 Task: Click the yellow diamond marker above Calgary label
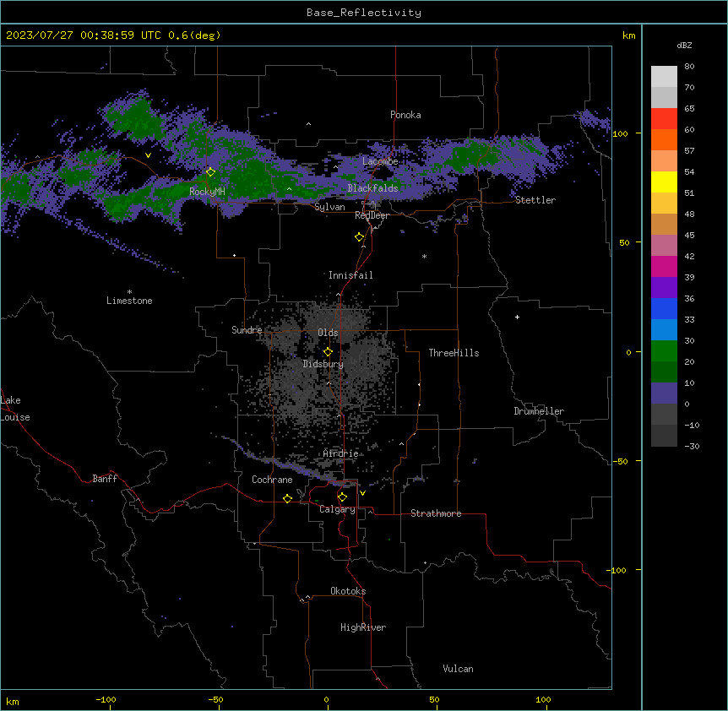point(342,497)
